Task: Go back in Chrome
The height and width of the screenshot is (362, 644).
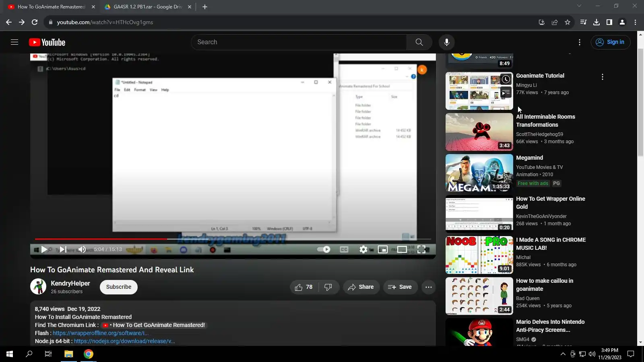Action: [9, 22]
